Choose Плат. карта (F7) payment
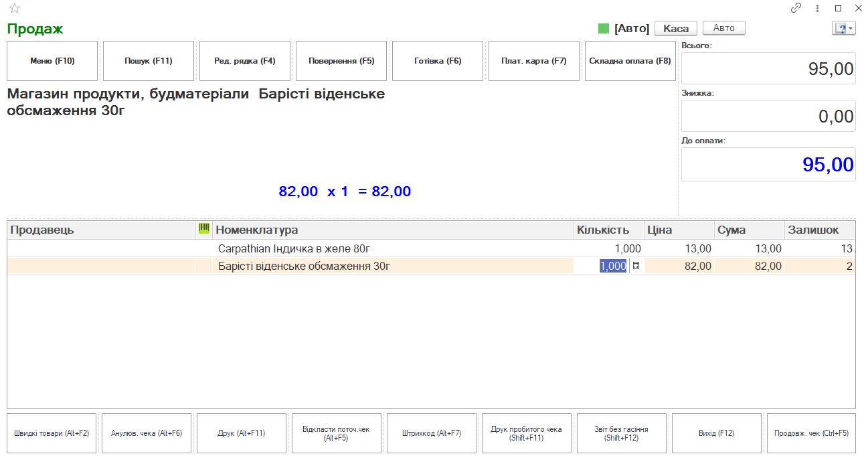Screen dimensions: 868x460 pyautogui.click(x=533, y=61)
